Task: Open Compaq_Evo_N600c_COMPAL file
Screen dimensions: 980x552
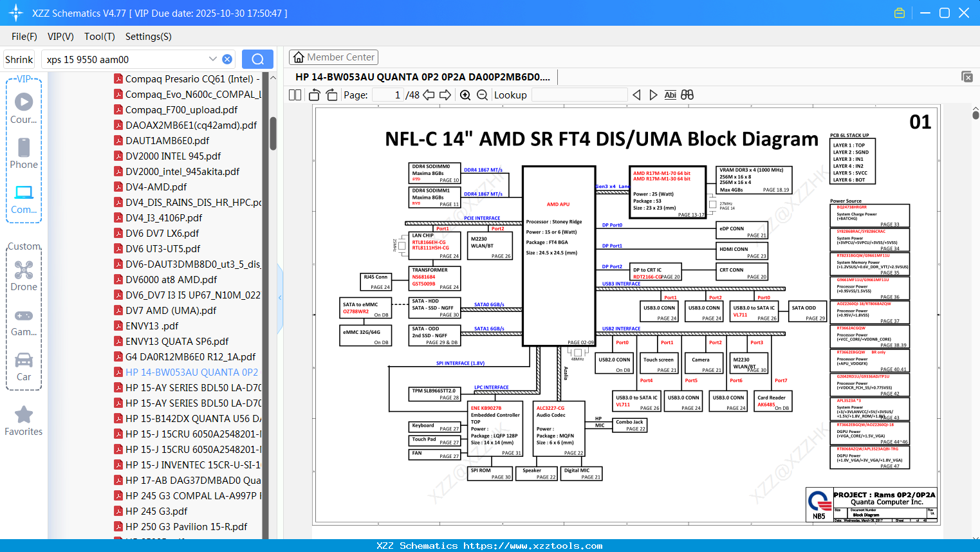Action: point(187,95)
